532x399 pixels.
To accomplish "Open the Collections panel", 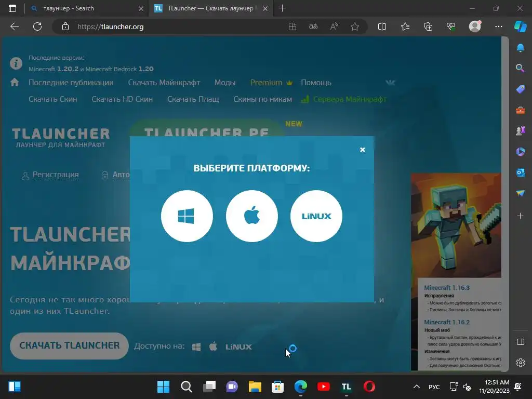I will 428,26.
